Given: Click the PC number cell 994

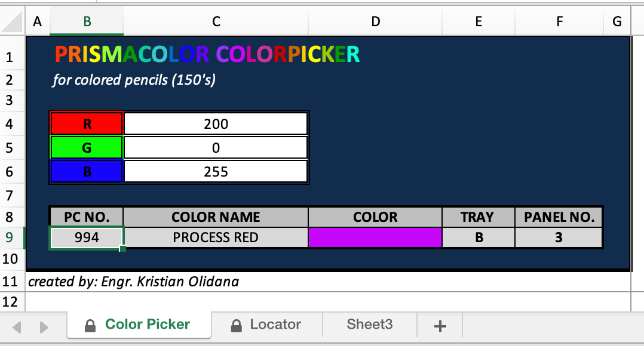Looking at the screenshot, I should 87,238.
